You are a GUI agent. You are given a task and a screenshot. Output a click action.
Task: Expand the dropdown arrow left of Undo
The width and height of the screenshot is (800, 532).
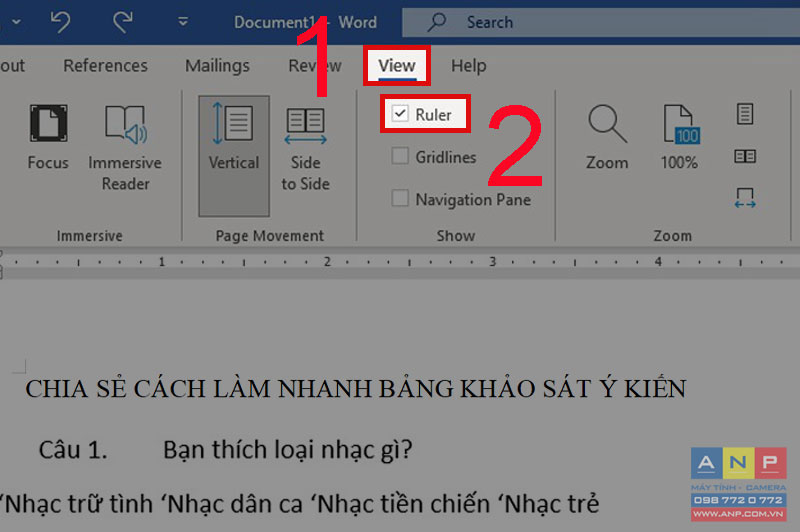pos(16,22)
